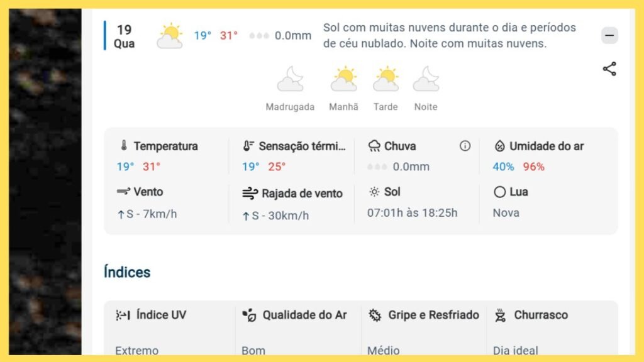Open the Gripe e Resfriado index

point(424,328)
